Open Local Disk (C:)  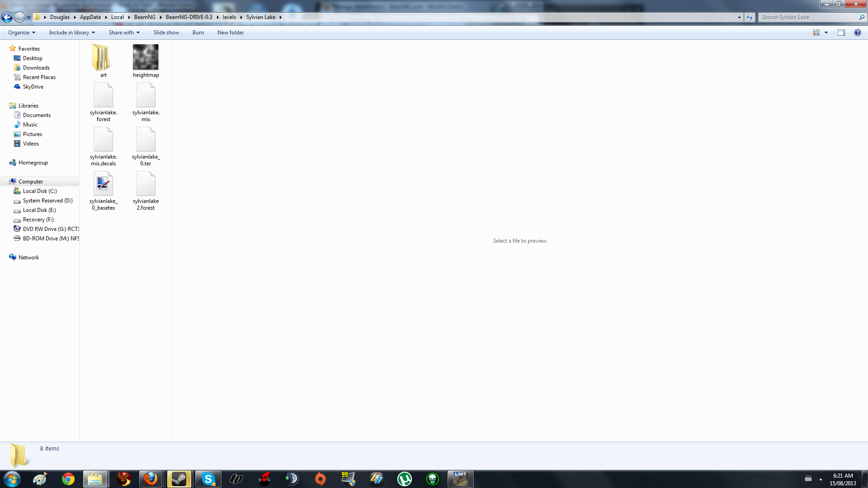click(40, 191)
